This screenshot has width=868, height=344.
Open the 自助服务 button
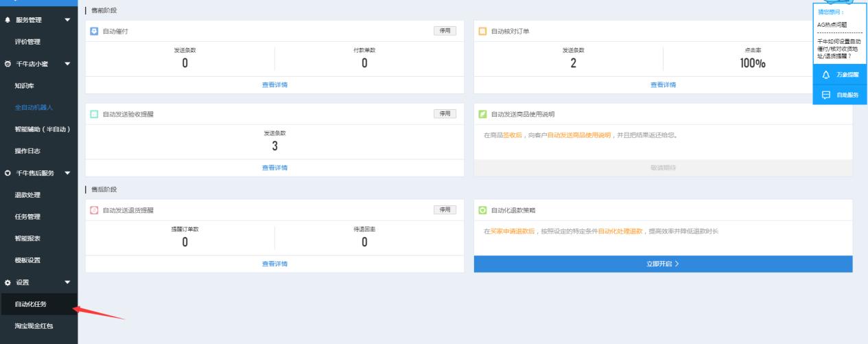pos(840,95)
